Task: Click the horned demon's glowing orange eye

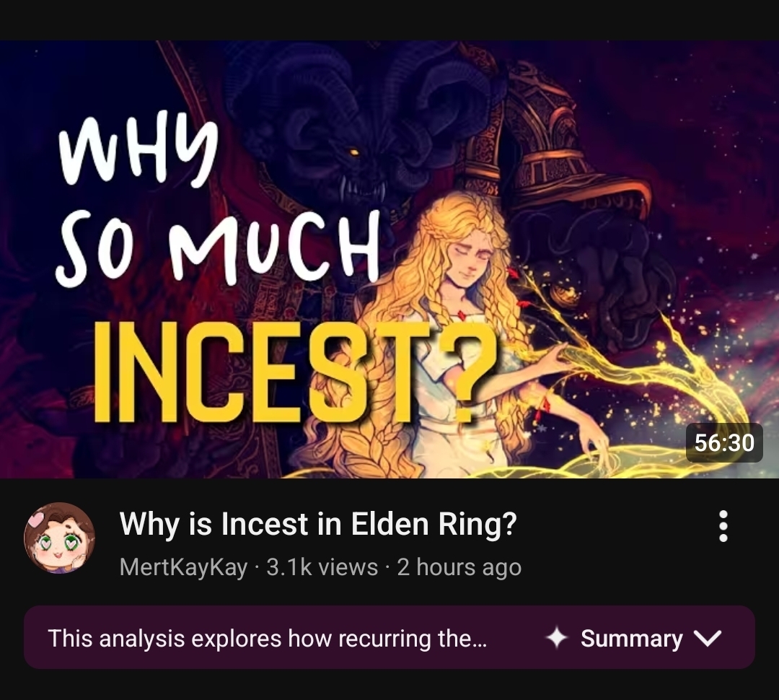Action: tap(353, 151)
